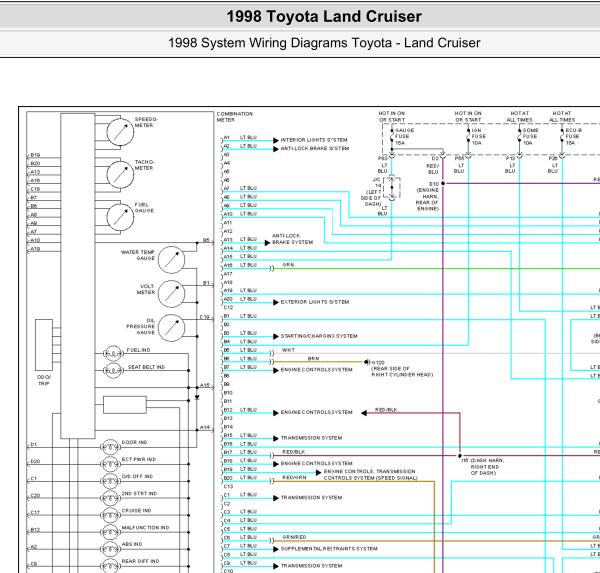Select 'ENGINE HARN, REAR OF ENGINE' note
Image resolution: width=600 pixels, height=573 pixels.
pyautogui.click(x=428, y=199)
